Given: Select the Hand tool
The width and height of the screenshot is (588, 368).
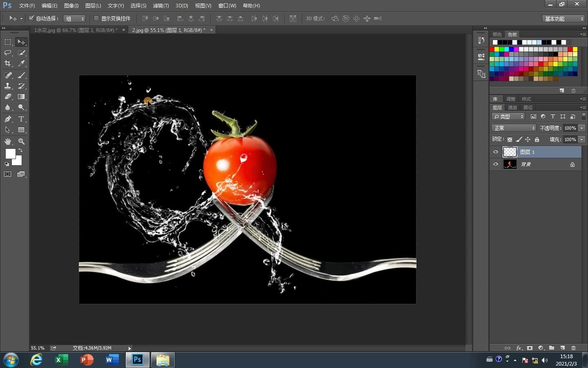Looking at the screenshot, I should 8,141.
